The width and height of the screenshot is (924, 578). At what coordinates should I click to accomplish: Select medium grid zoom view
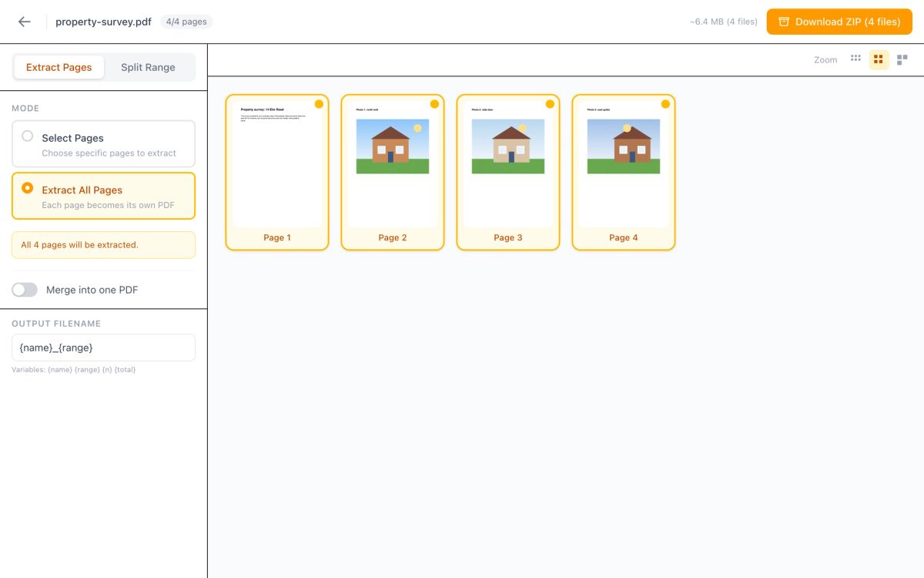pyautogui.click(x=879, y=59)
